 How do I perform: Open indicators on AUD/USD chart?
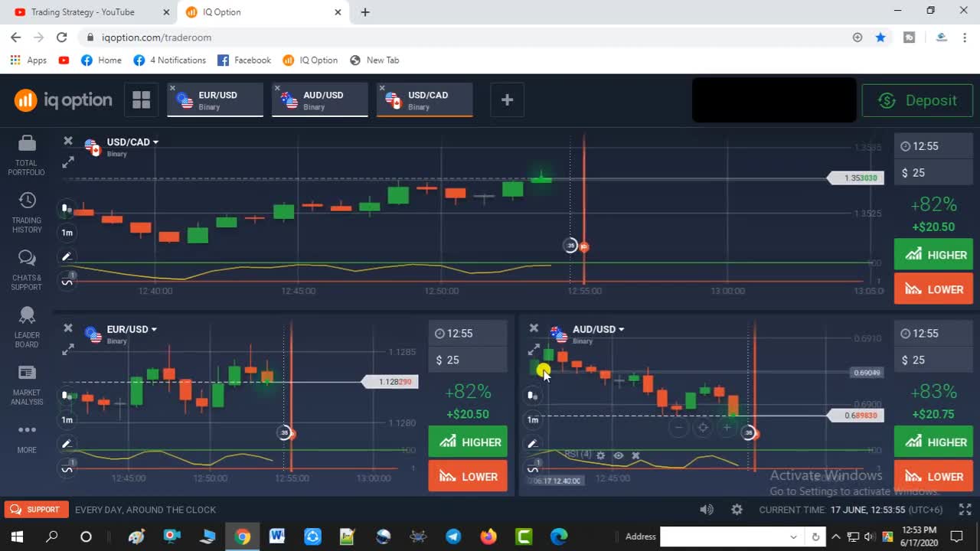point(533,467)
